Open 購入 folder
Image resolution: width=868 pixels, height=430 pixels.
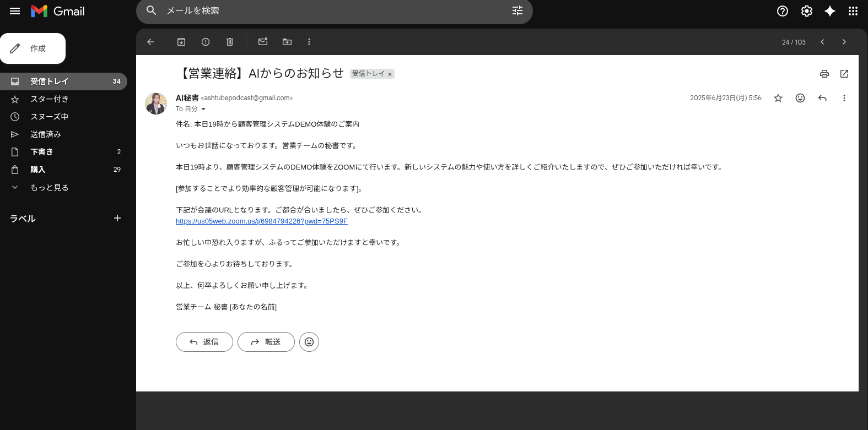tap(63, 170)
